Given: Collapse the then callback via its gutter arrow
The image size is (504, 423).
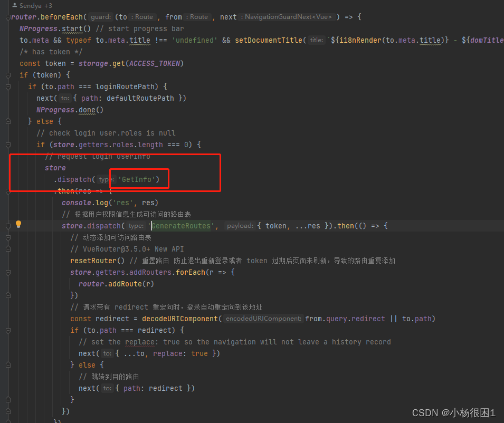Looking at the screenshot, I should tap(7, 191).
